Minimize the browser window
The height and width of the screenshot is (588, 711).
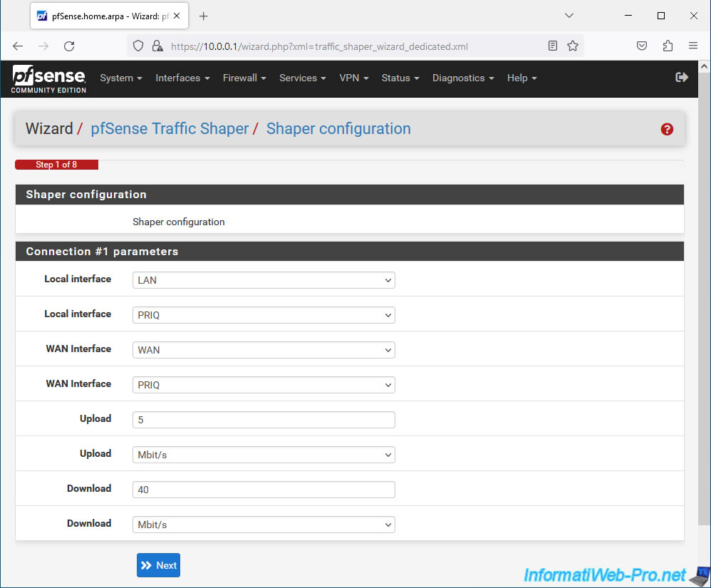pos(628,16)
